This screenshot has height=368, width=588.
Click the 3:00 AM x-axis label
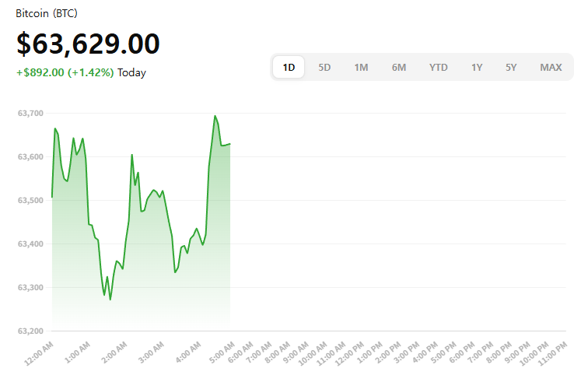(152, 352)
